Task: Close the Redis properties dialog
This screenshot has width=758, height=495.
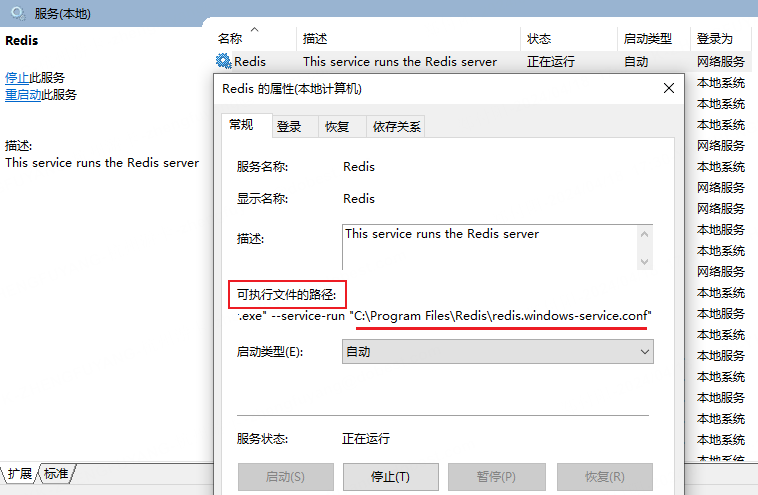Action: (669, 88)
